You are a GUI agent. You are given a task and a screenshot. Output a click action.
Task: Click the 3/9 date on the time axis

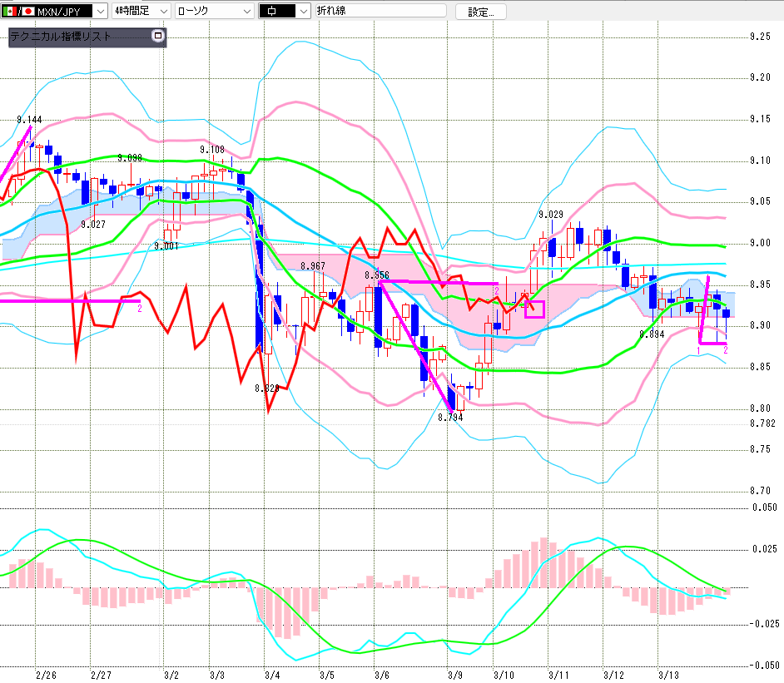(454, 676)
